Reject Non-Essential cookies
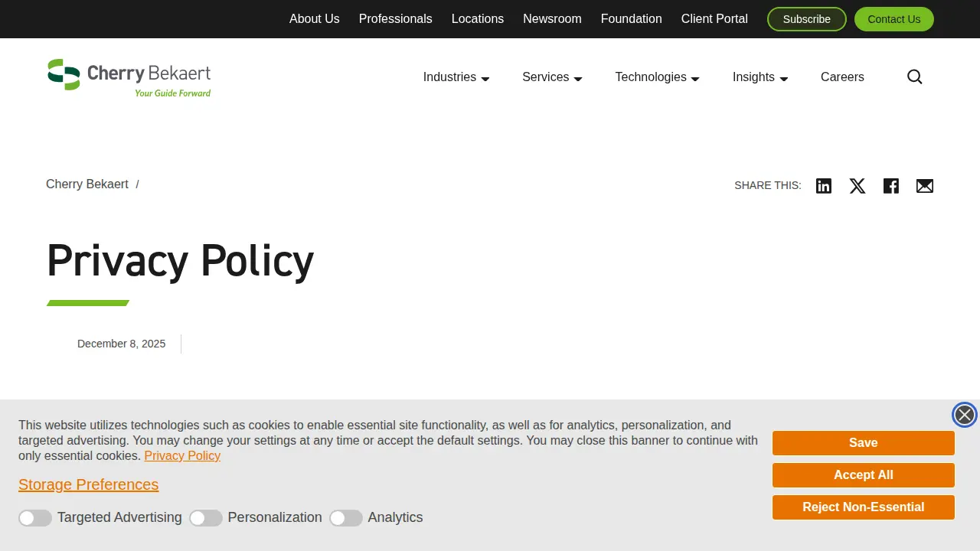This screenshot has width=980, height=551. (864, 507)
